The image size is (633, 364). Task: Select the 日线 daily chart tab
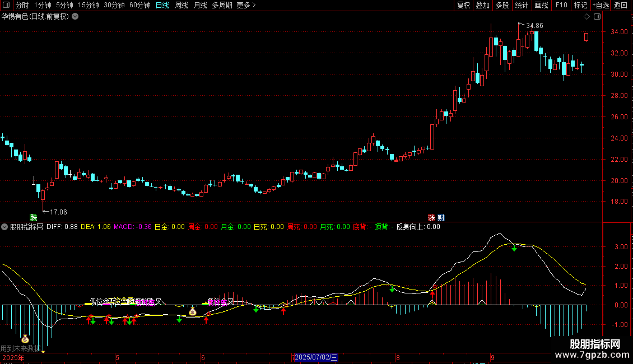(162, 5)
